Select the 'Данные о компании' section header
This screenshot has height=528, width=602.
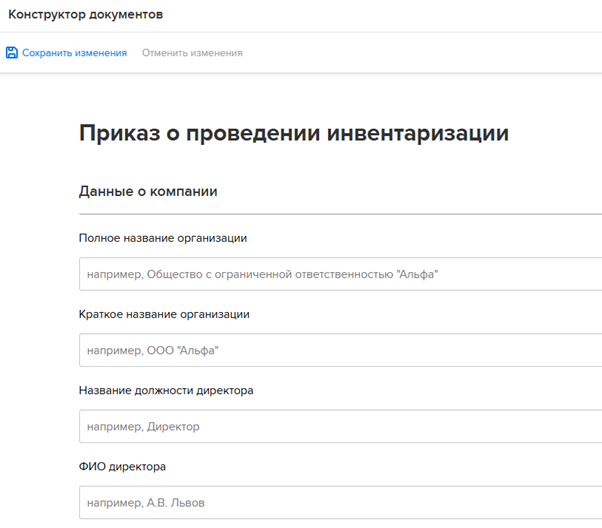point(148,191)
